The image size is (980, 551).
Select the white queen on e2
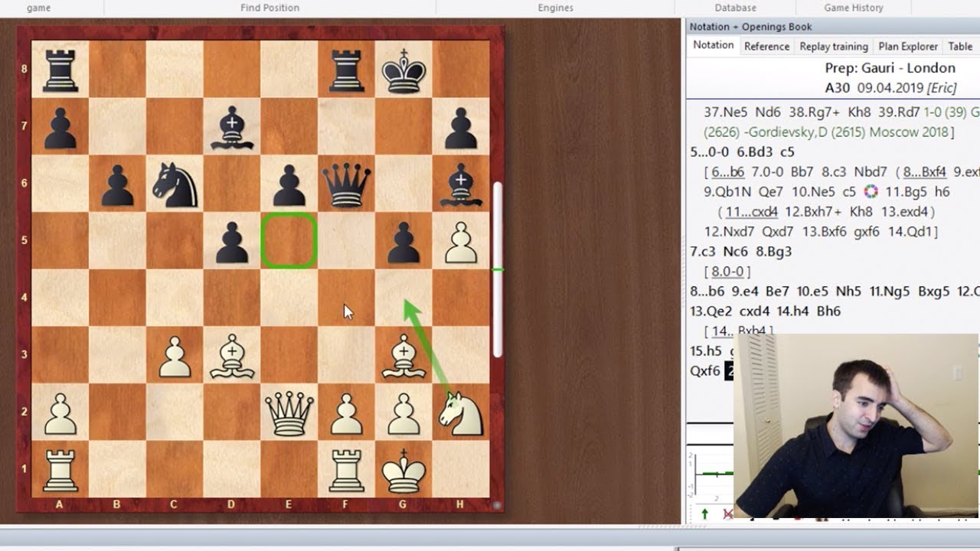[289, 412]
